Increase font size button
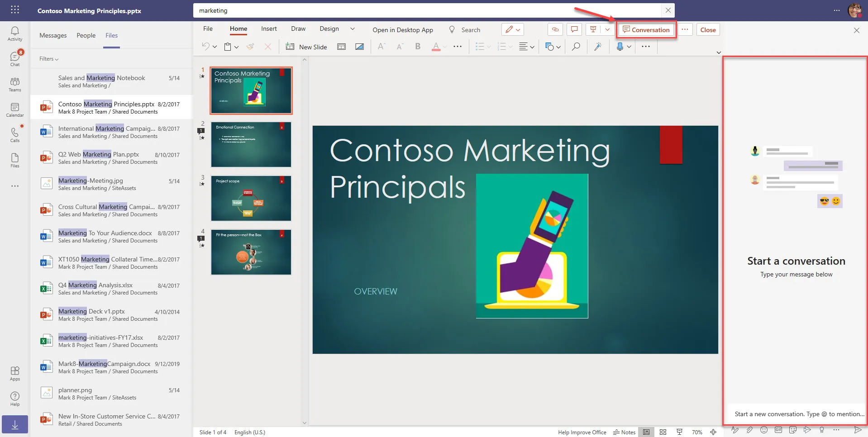Image resolution: width=868 pixels, height=437 pixels. coord(381,47)
